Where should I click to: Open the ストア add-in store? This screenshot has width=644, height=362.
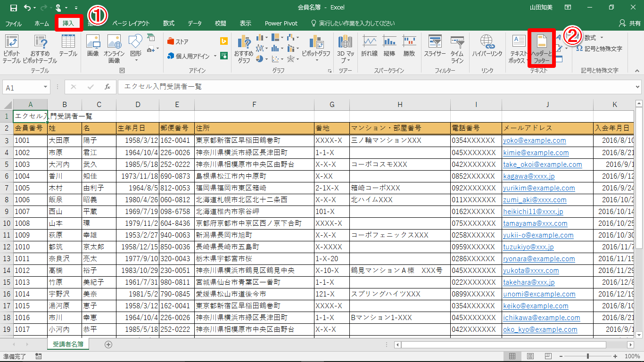click(x=178, y=41)
